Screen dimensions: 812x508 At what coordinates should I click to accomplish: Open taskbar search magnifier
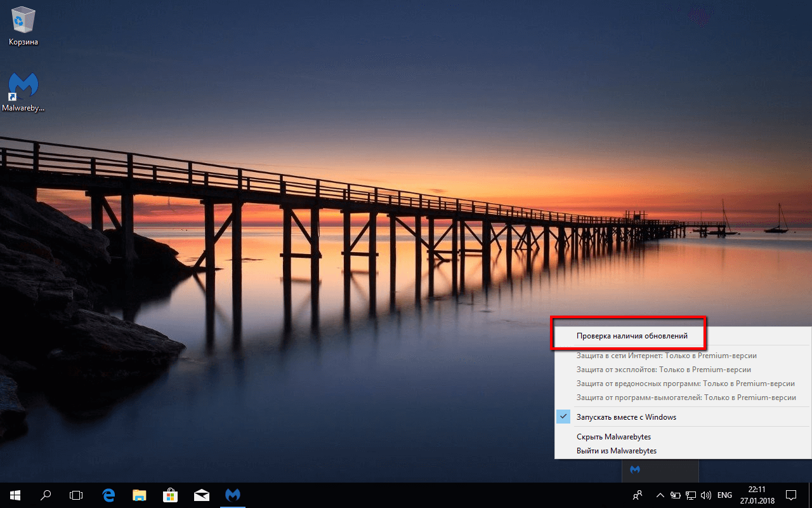[46, 495]
